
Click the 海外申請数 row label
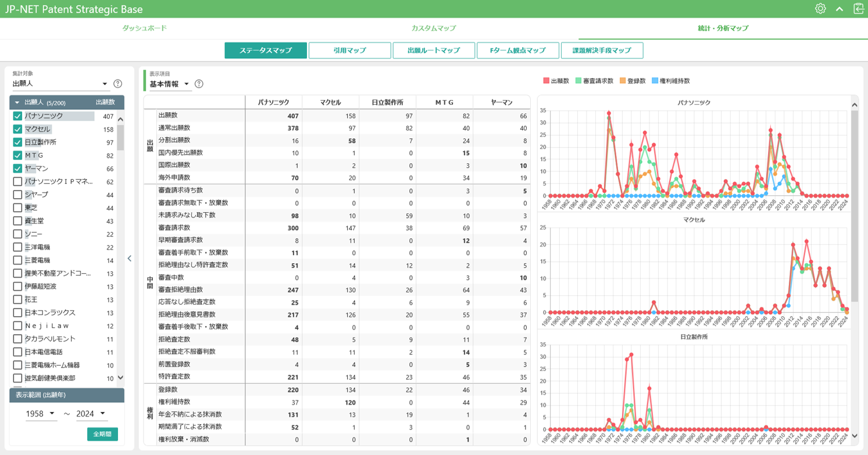coord(174,177)
